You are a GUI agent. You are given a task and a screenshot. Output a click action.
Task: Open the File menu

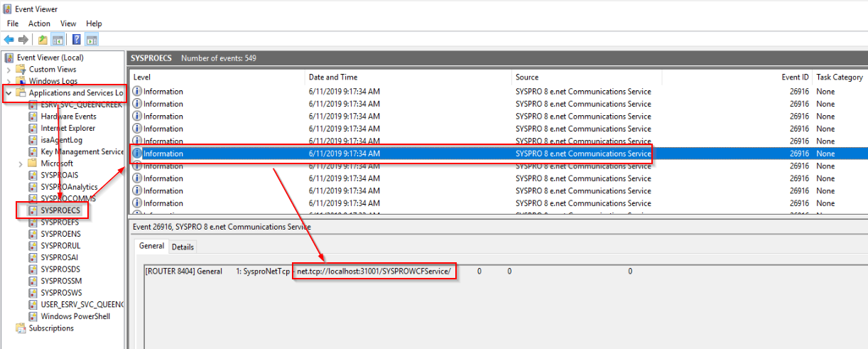[x=13, y=23]
